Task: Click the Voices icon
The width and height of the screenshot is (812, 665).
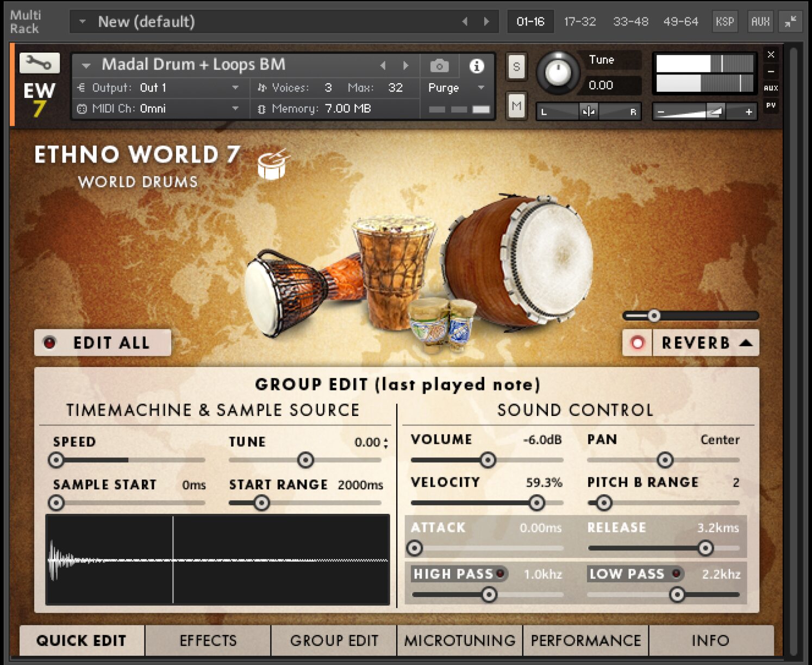Action: pyautogui.click(x=262, y=88)
